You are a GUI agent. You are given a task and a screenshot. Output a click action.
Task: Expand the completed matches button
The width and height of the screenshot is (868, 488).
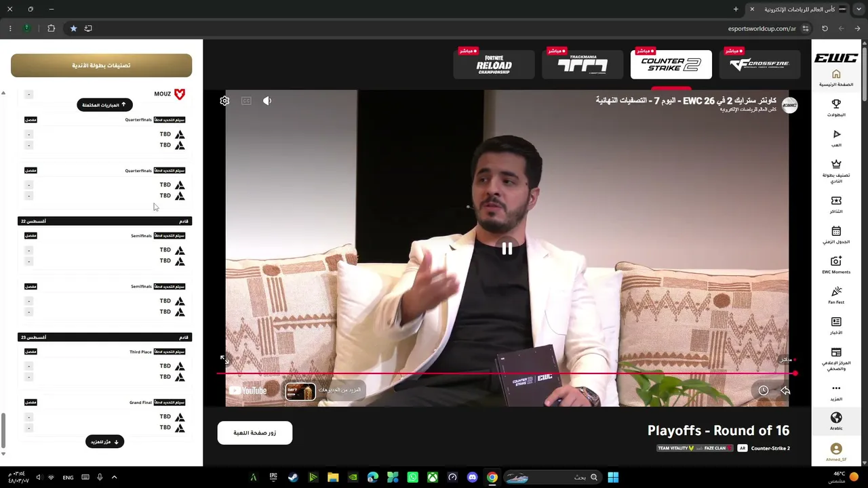click(104, 105)
